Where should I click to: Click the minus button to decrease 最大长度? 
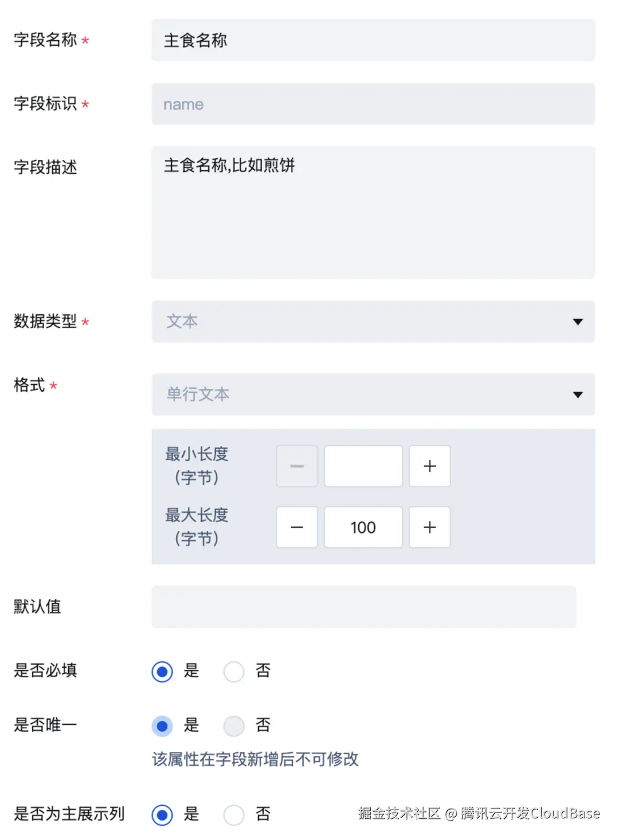click(297, 527)
